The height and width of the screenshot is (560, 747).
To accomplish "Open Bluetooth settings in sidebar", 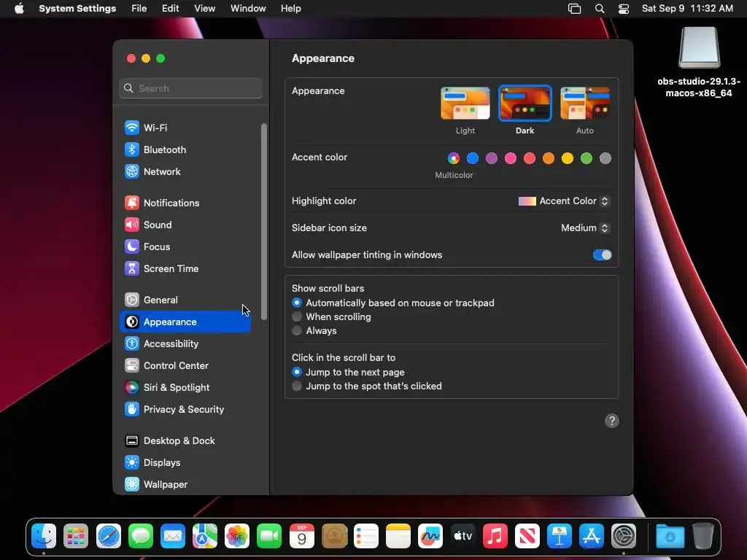I will (185, 149).
